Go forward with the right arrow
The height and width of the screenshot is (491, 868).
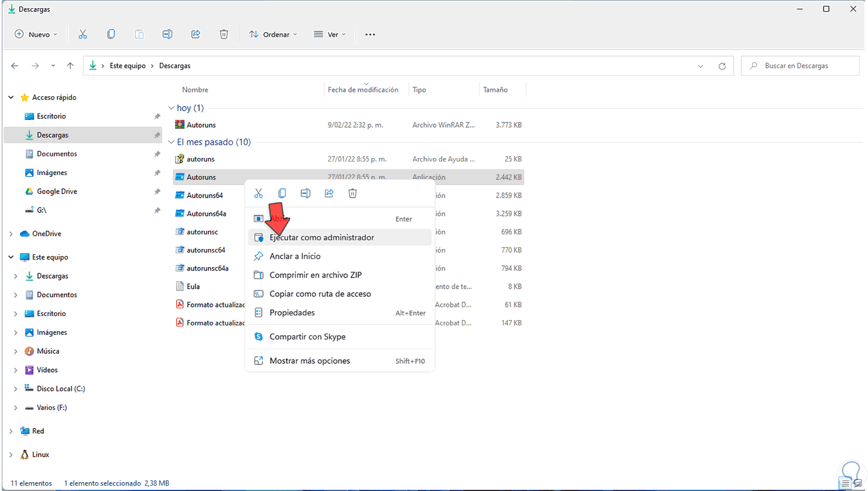pos(36,66)
